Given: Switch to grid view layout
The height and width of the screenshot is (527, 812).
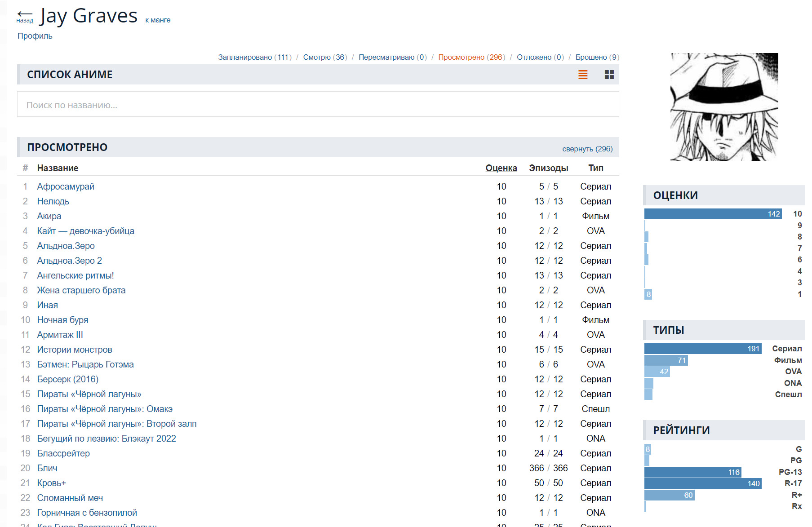Looking at the screenshot, I should click(609, 75).
